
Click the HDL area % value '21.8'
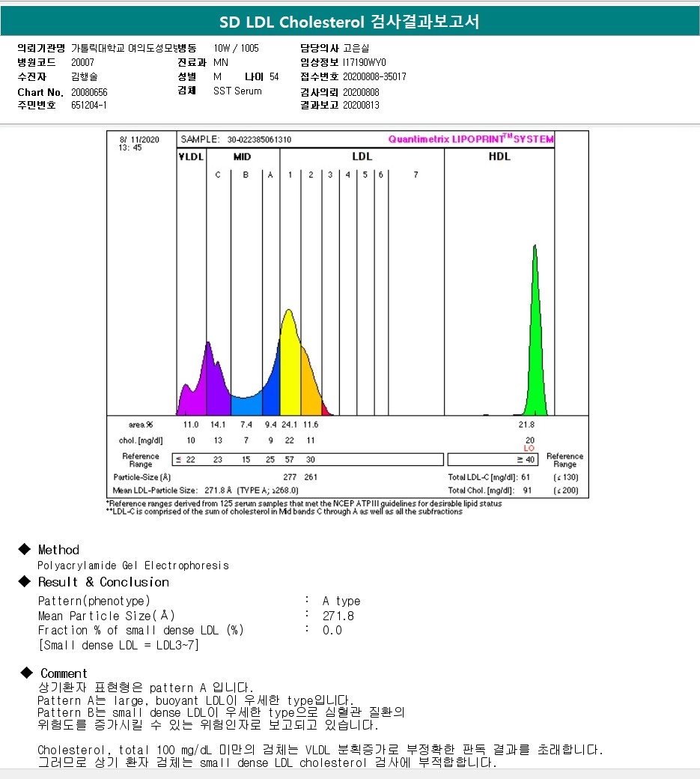[x=526, y=425]
